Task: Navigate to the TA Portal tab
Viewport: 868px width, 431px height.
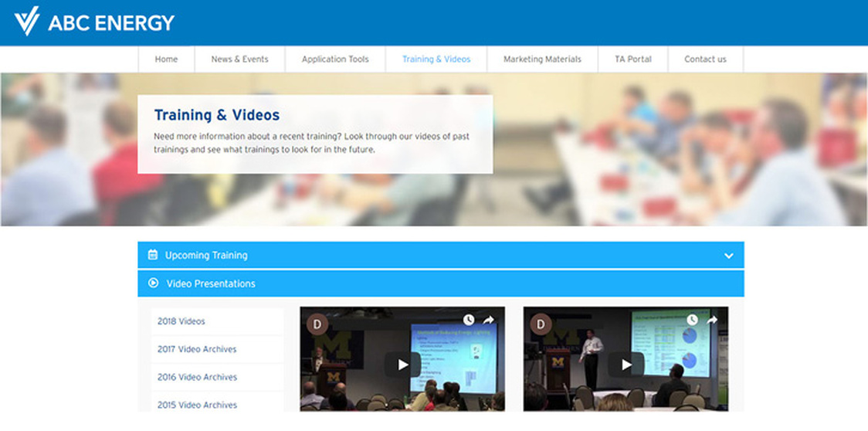Action: [632, 59]
